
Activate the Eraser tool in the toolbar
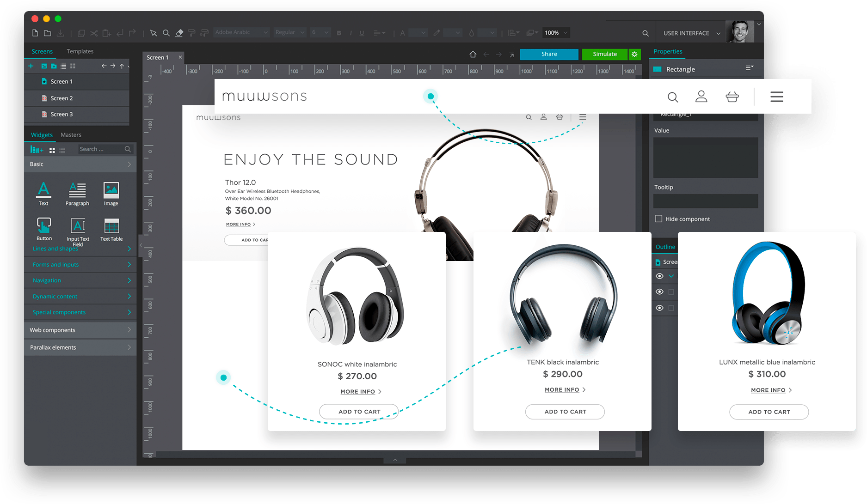coord(179,32)
